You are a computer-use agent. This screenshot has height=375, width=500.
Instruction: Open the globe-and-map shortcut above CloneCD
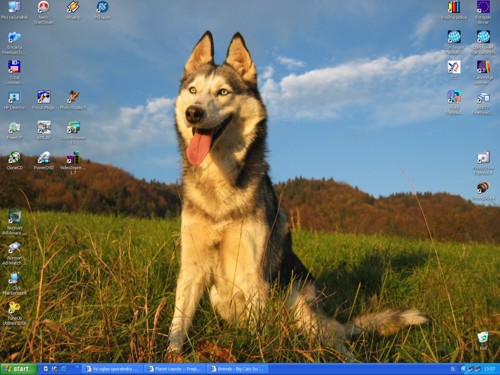click(14, 127)
